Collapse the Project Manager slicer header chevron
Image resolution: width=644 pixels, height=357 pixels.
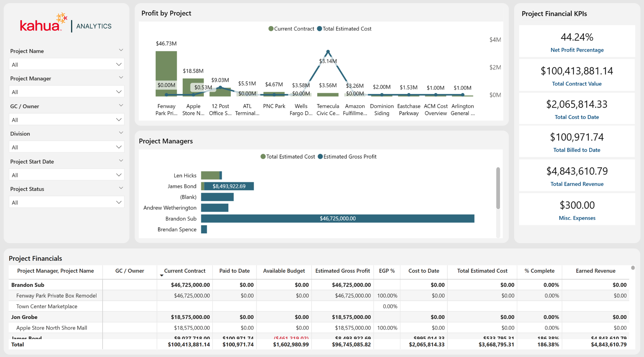121,78
